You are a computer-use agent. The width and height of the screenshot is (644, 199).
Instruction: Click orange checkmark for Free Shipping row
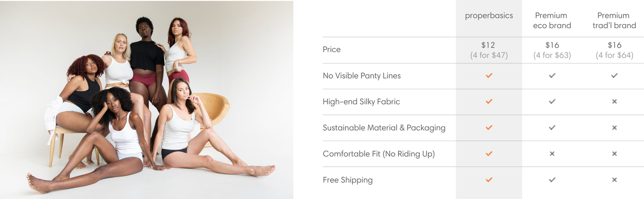(489, 180)
